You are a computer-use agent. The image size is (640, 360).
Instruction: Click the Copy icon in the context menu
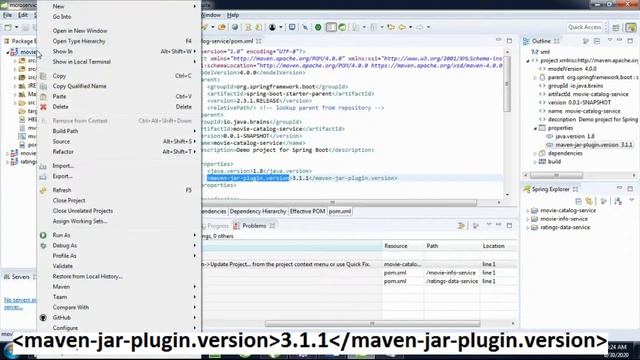click(x=43, y=76)
